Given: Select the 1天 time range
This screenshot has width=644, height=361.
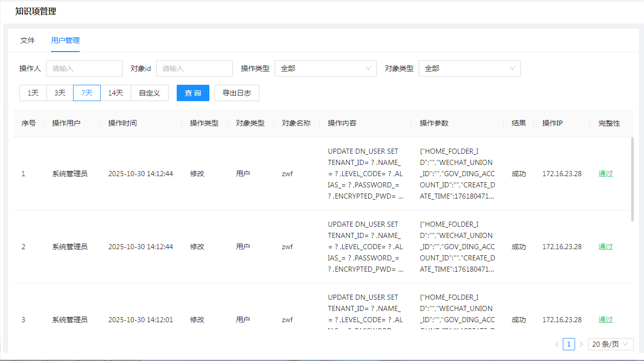Looking at the screenshot, I should [x=33, y=93].
